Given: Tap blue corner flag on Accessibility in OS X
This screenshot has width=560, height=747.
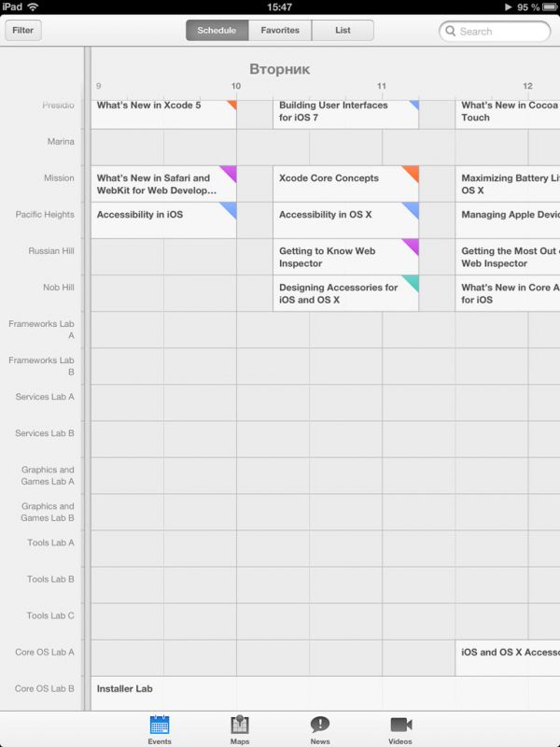Looking at the screenshot, I should coord(412,208).
